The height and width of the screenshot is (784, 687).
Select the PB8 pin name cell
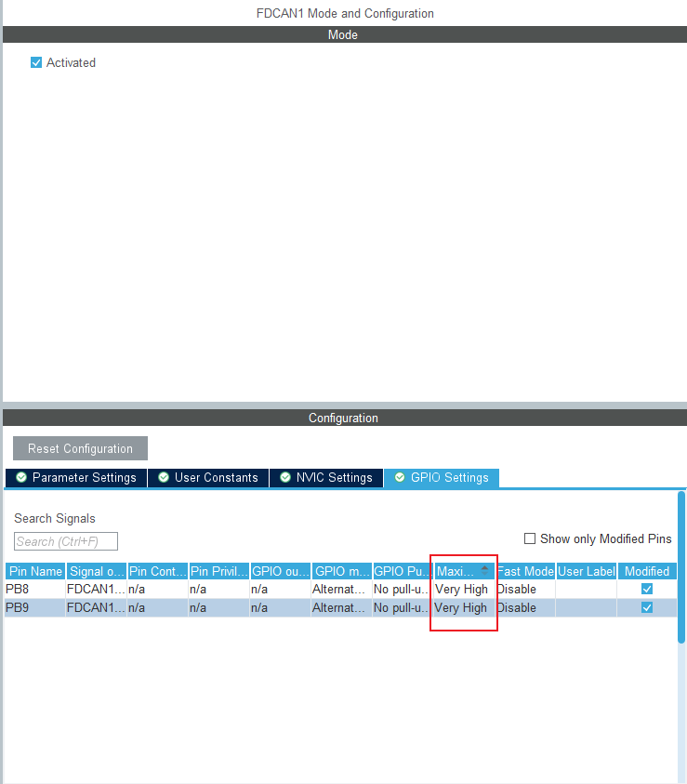[35, 589]
